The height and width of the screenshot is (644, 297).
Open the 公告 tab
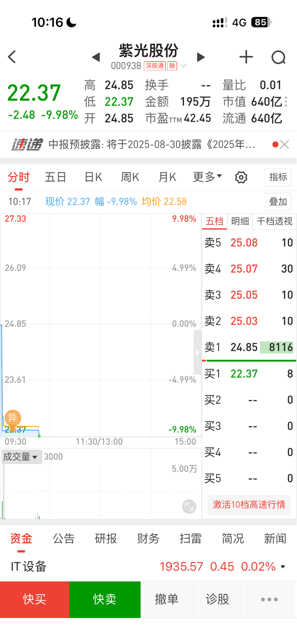click(64, 538)
